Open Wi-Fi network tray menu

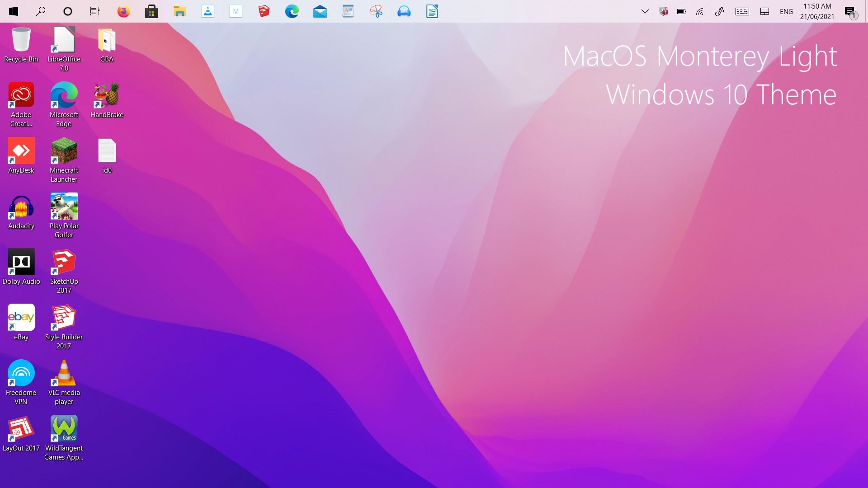tap(700, 12)
